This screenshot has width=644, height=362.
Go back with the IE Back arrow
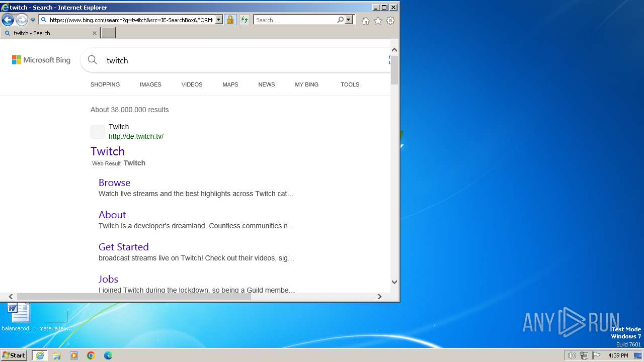click(8, 20)
